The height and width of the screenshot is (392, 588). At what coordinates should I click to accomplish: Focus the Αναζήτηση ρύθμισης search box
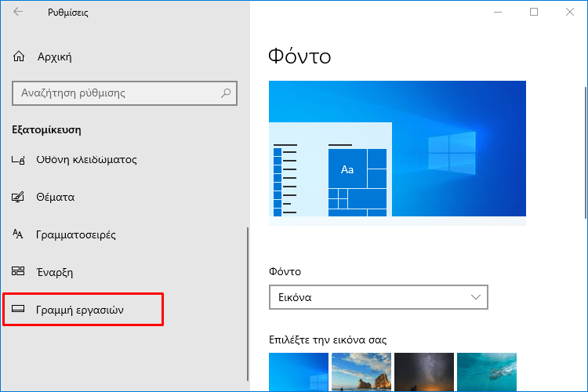[125, 93]
